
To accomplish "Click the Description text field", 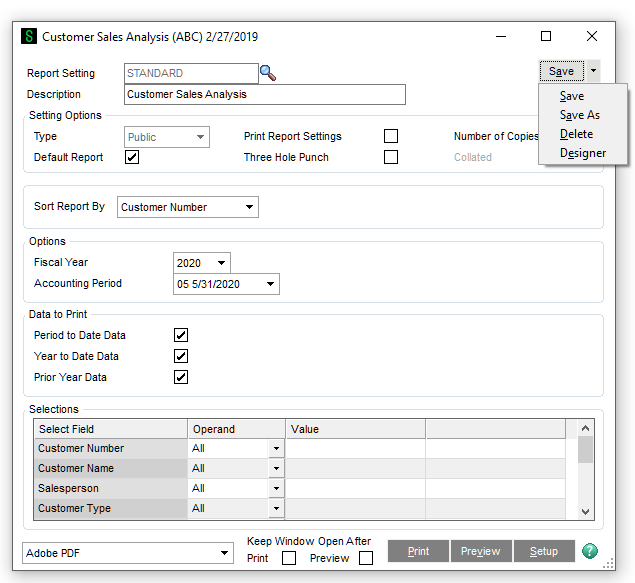I will point(265,95).
